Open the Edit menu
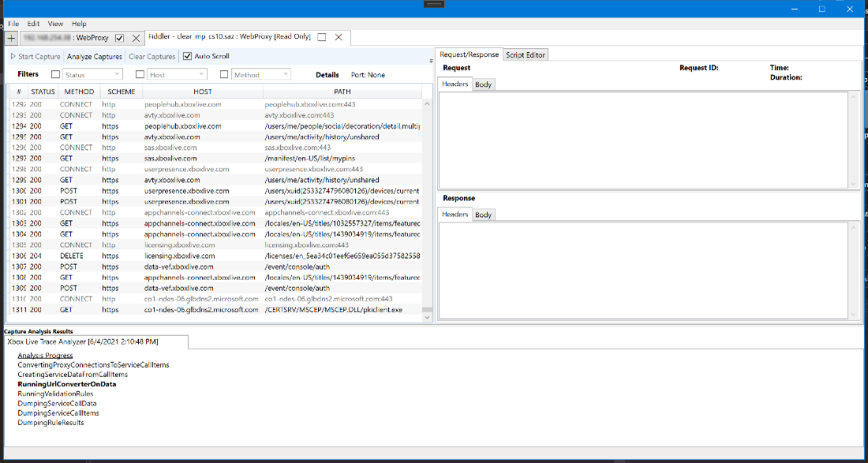The image size is (868, 463). click(x=33, y=24)
